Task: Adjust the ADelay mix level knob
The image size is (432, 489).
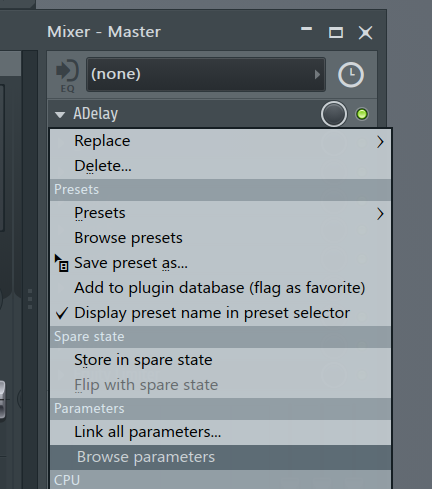Action: click(334, 114)
